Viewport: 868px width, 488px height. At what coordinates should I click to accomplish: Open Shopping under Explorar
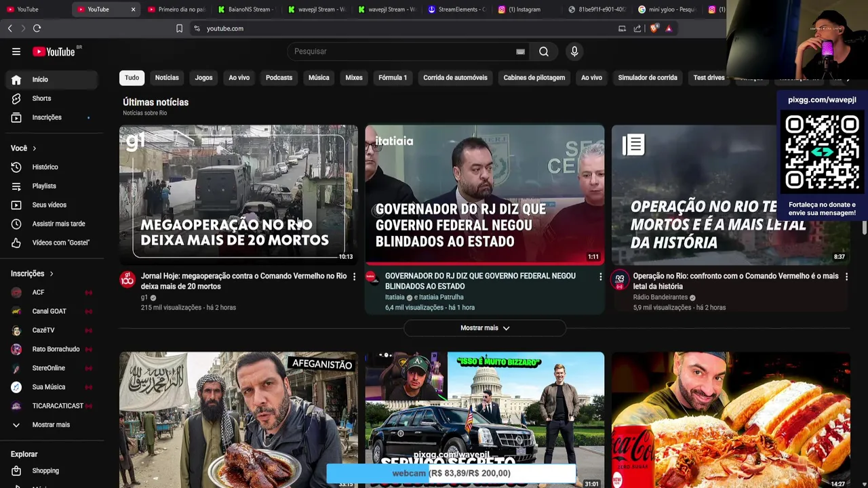click(x=52, y=470)
